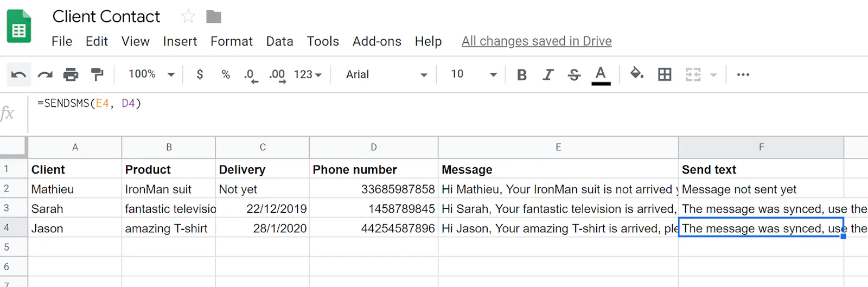Format as percent icon

pyautogui.click(x=226, y=74)
